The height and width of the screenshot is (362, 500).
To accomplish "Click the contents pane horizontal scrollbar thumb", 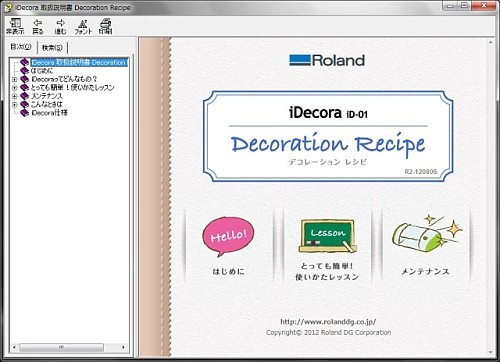I will (61, 347).
